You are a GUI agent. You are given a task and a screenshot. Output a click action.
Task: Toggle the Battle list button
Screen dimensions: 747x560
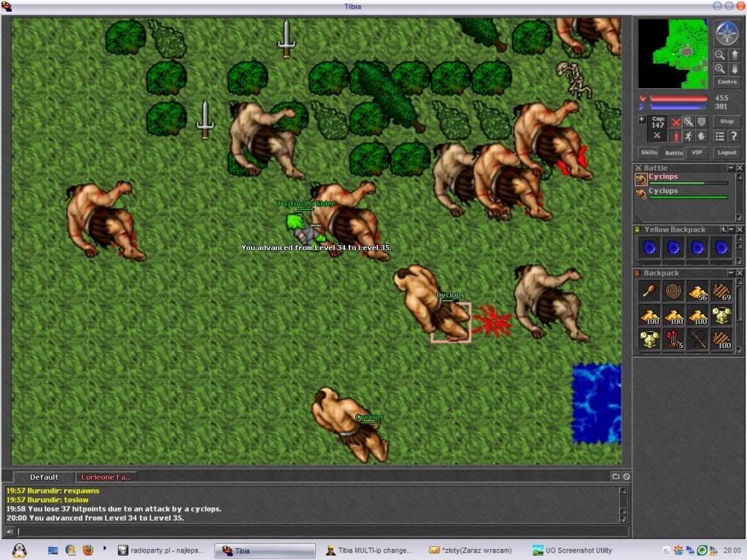(x=673, y=152)
